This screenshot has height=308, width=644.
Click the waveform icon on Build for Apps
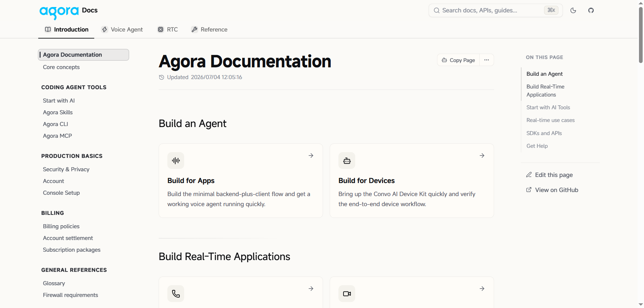pyautogui.click(x=176, y=161)
